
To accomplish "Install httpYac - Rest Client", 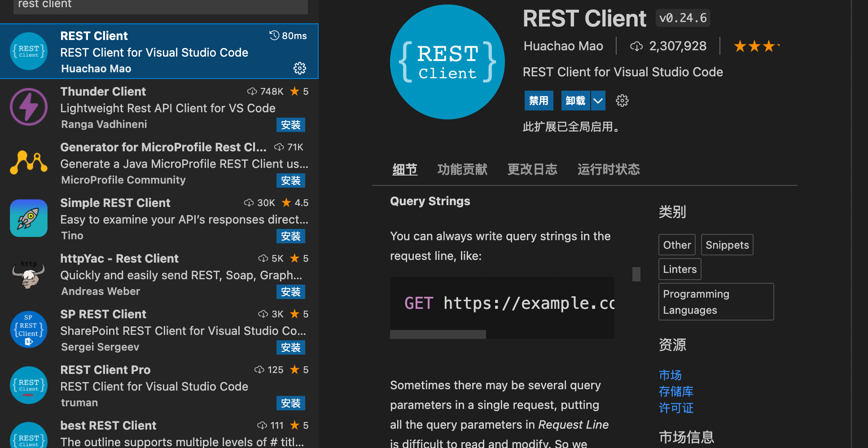I will tap(291, 292).
